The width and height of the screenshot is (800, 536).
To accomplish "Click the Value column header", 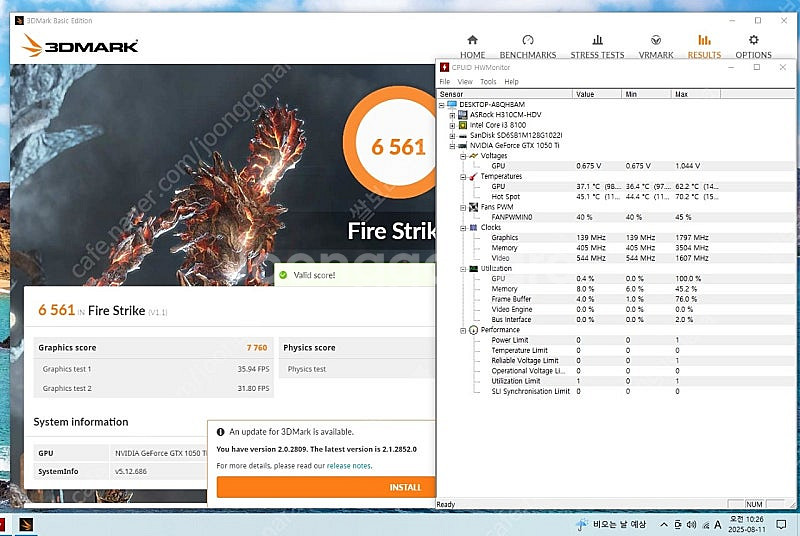I will click(x=597, y=94).
